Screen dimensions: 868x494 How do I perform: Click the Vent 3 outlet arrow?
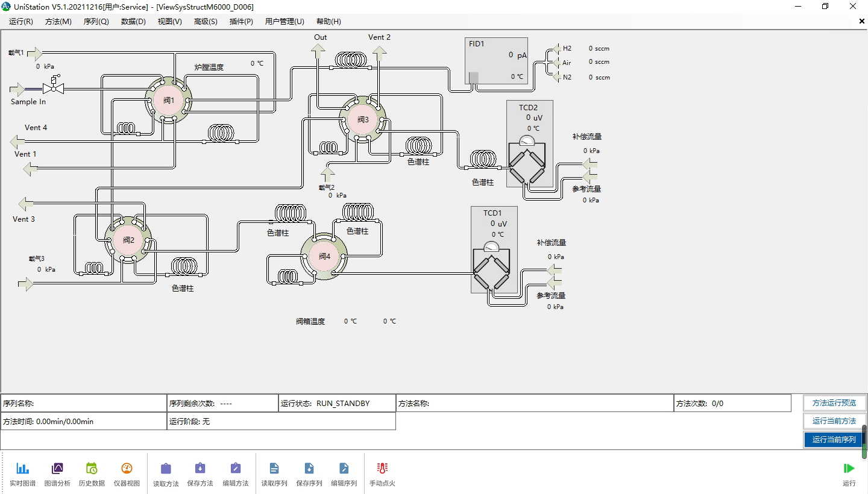pyautogui.click(x=26, y=204)
